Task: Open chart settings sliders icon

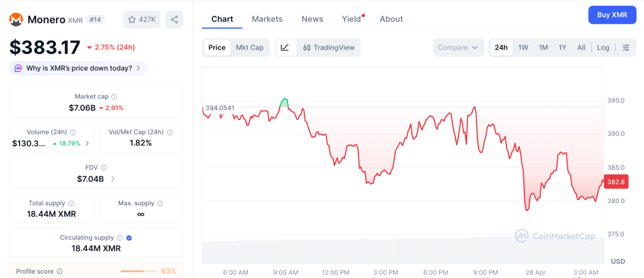Action: pyautogui.click(x=626, y=48)
